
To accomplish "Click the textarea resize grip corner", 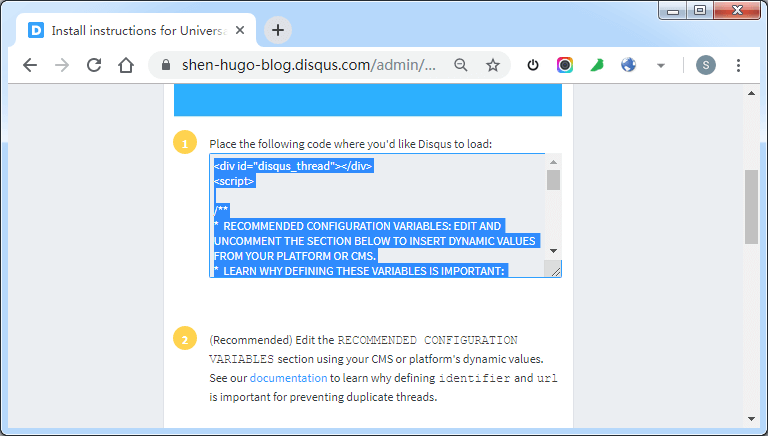I will pyautogui.click(x=555, y=270).
